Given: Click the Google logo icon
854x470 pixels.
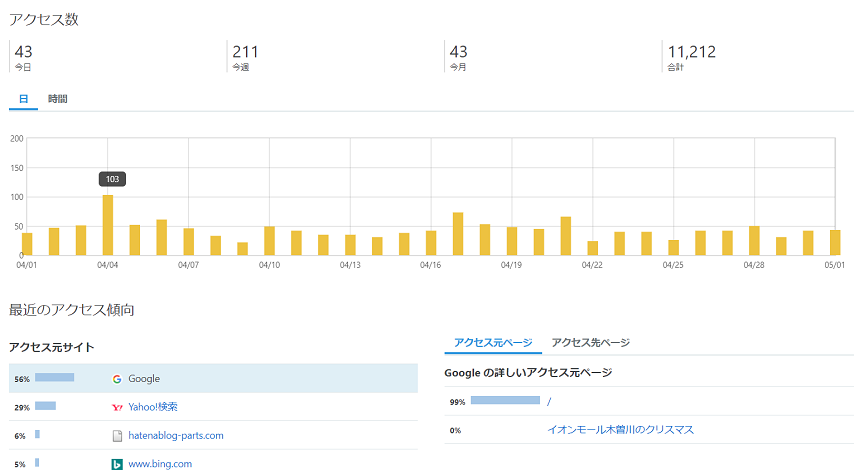Looking at the screenshot, I should pyautogui.click(x=117, y=379).
